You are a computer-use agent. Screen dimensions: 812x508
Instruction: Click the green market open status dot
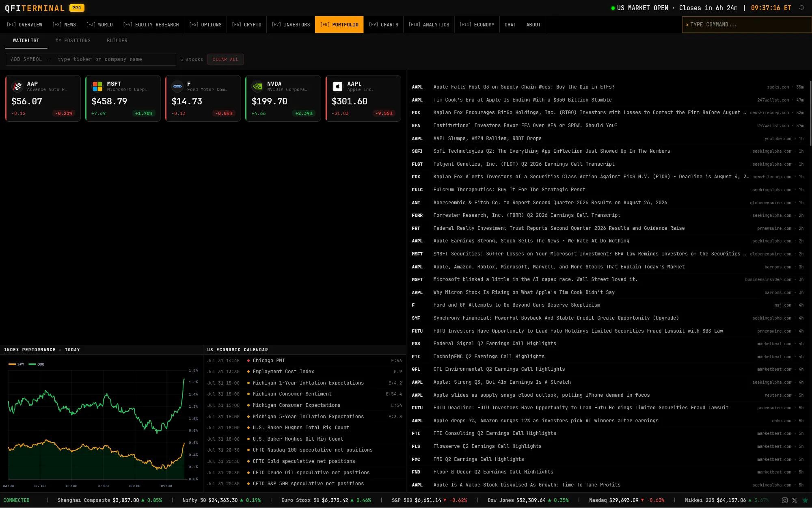coord(613,8)
